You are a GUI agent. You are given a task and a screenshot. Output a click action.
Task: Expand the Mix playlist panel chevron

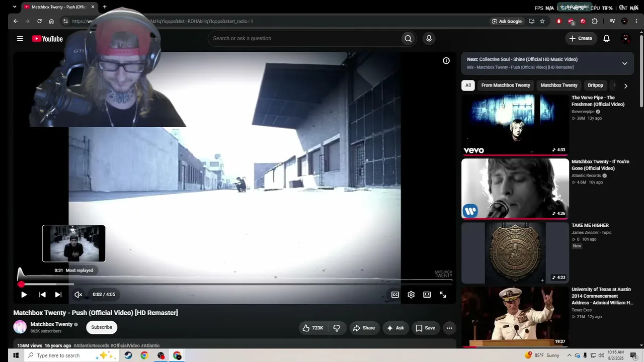[x=624, y=63]
